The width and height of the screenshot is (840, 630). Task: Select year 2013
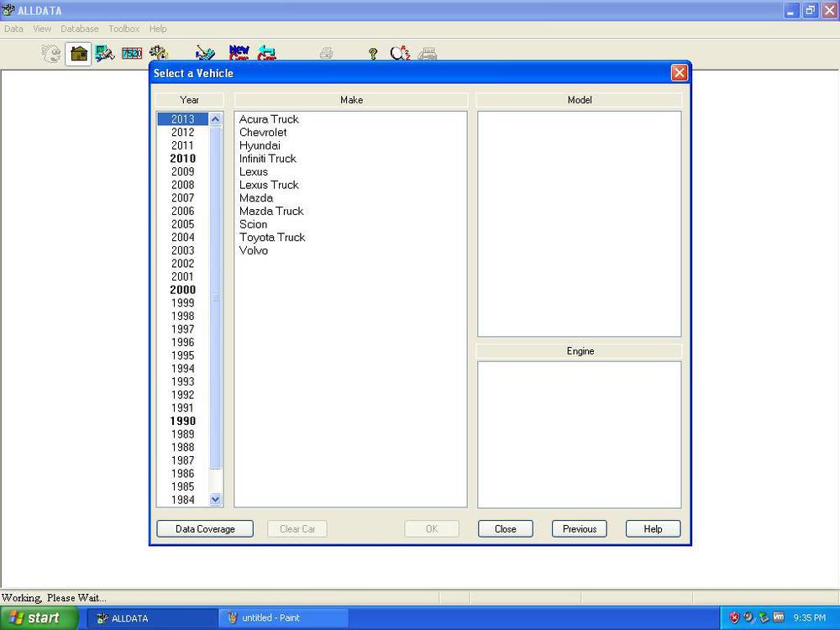point(182,119)
